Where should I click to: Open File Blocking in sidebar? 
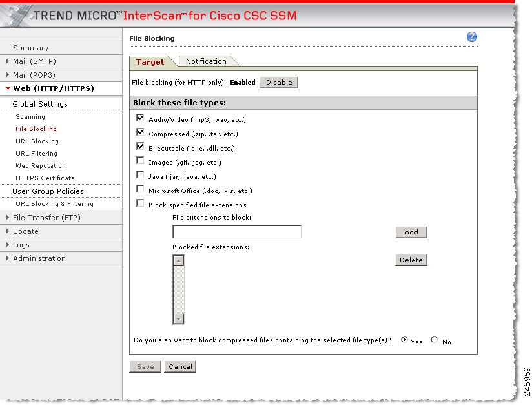(x=36, y=129)
